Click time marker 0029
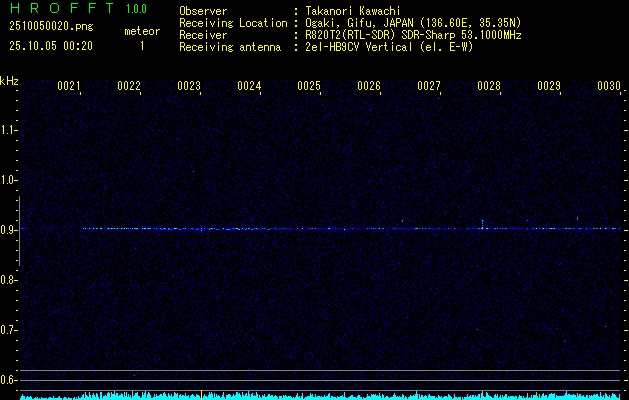Screen dimensions: 629x400 549,86
